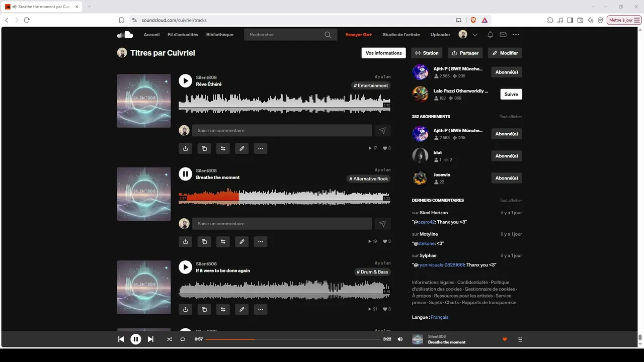Repost the track Breathe the moment
This screenshot has width=644, height=362.
coord(223,241)
